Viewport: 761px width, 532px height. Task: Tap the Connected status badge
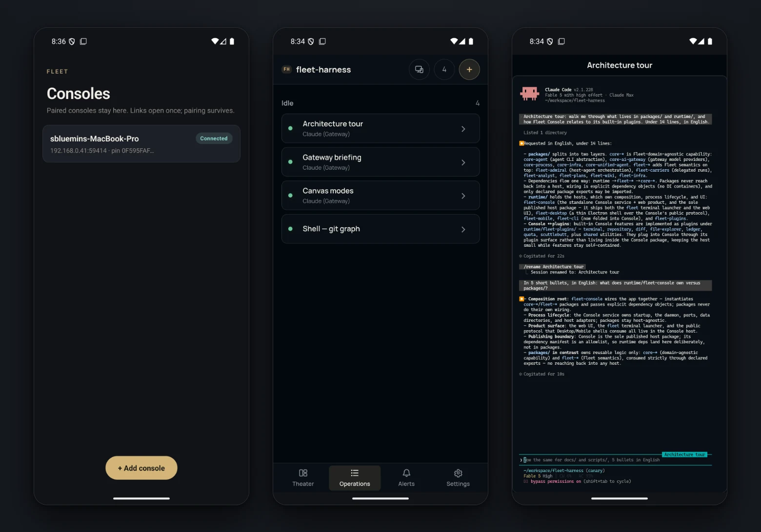pyautogui.click(x=214, y=138)
